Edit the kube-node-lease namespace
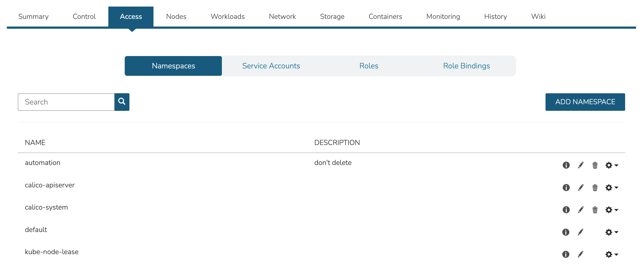 pyautogui.click(x=581, y=254)
